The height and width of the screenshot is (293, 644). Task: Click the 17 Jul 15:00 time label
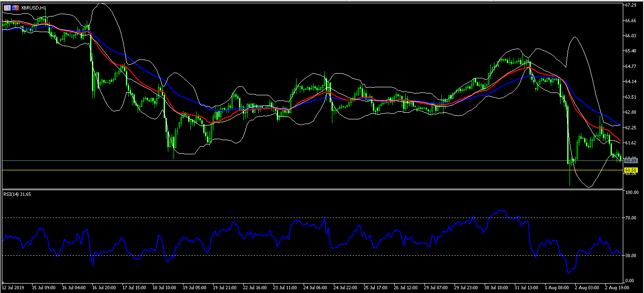click(133, 287)
